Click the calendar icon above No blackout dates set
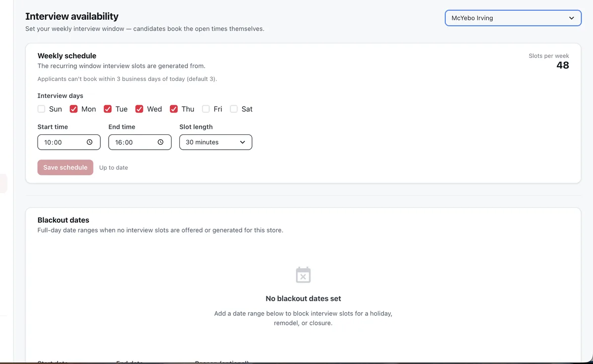The width and height of the screenshot is (593, 364). coord(303,275)
